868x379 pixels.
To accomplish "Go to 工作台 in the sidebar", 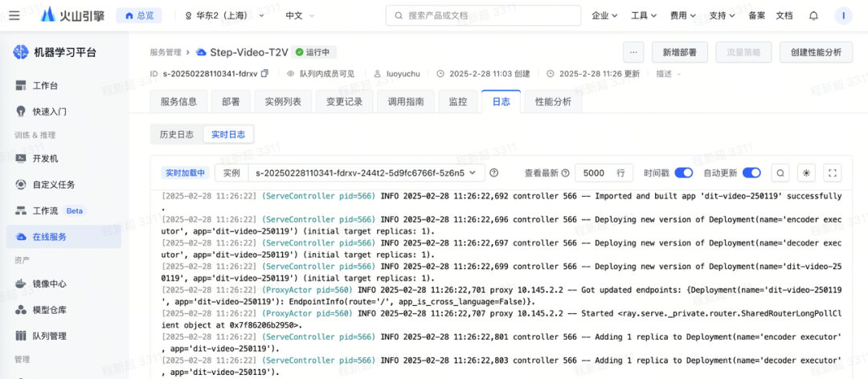I will [63, 86].
